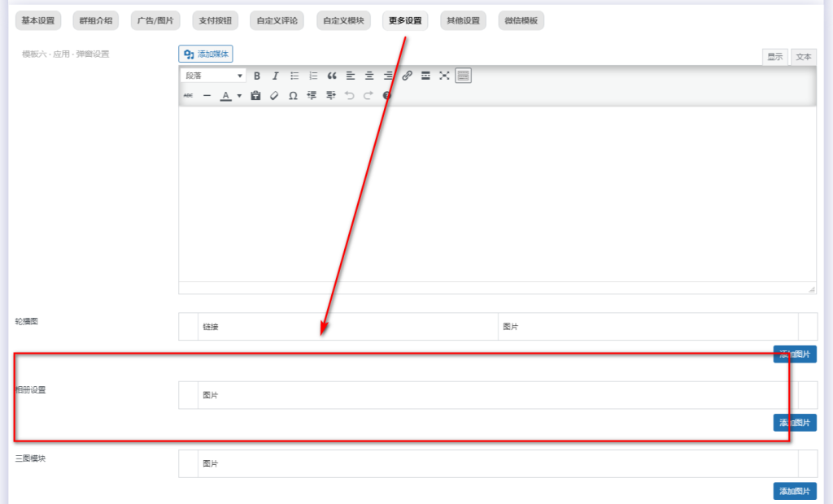833x504 pixels.
Task: Apply blockquote formatting
Action: [x=332, y=76]
